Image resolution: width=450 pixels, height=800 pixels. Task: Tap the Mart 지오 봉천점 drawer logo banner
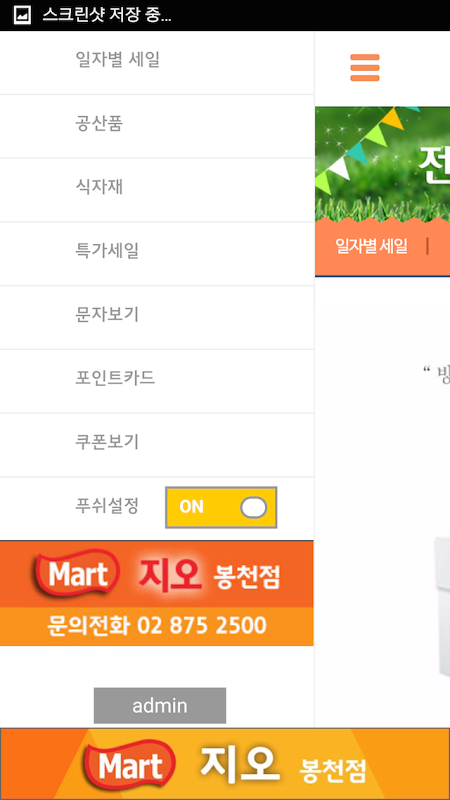click(157, 574)
